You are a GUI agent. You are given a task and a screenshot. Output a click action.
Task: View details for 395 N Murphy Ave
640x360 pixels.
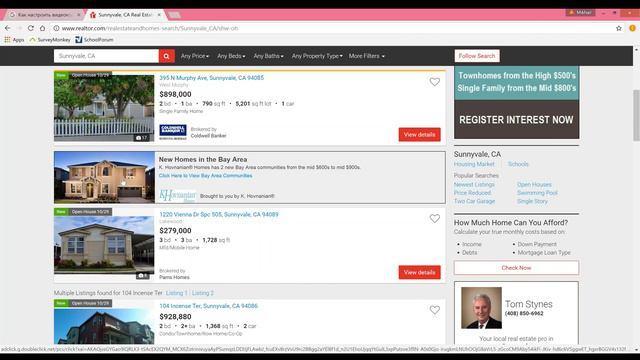tap(419, 135)
